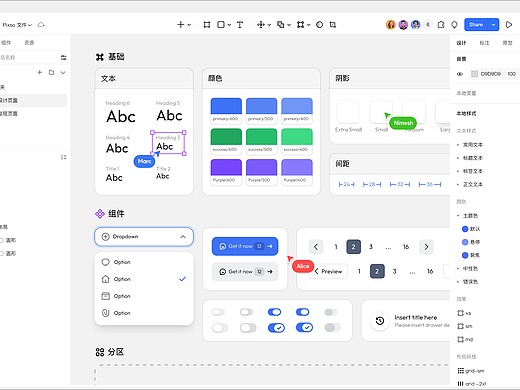The image size is (520, 390).
Task: Add a new page with plus icon
Action: [x=39, y=72]
